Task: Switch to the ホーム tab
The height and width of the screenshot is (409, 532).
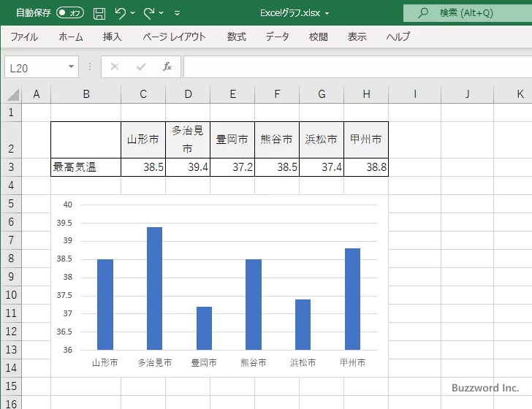Action: pyautogui.click(x=71, y=37)
